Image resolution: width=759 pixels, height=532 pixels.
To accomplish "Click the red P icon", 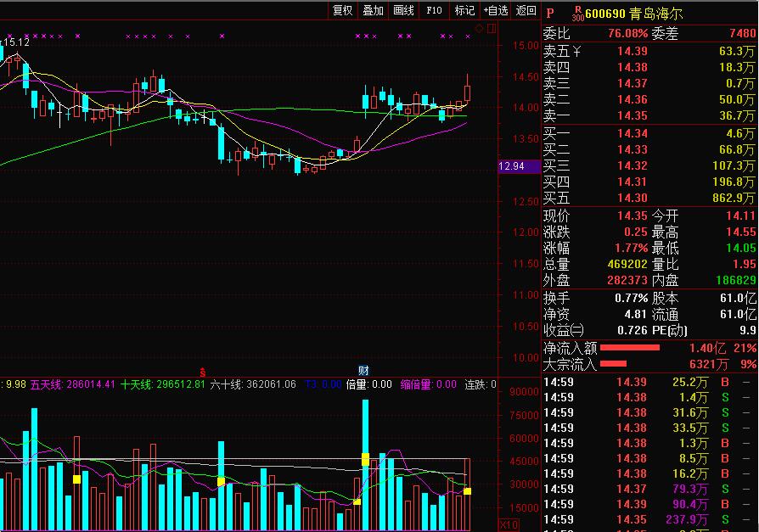I will (550, 14).
